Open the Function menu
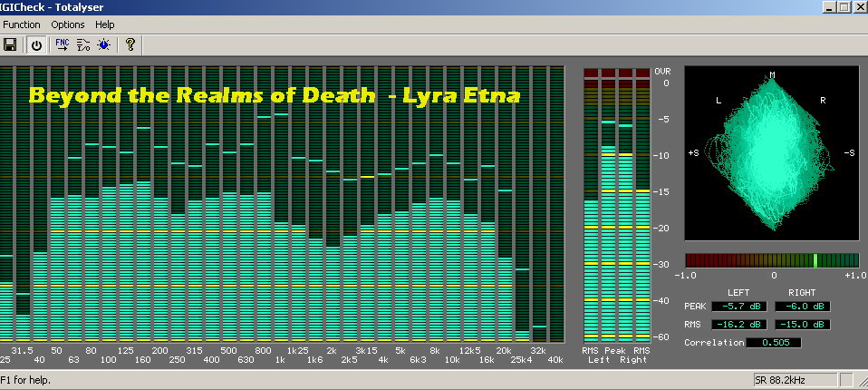868x390 pixels. click(22, 24)
